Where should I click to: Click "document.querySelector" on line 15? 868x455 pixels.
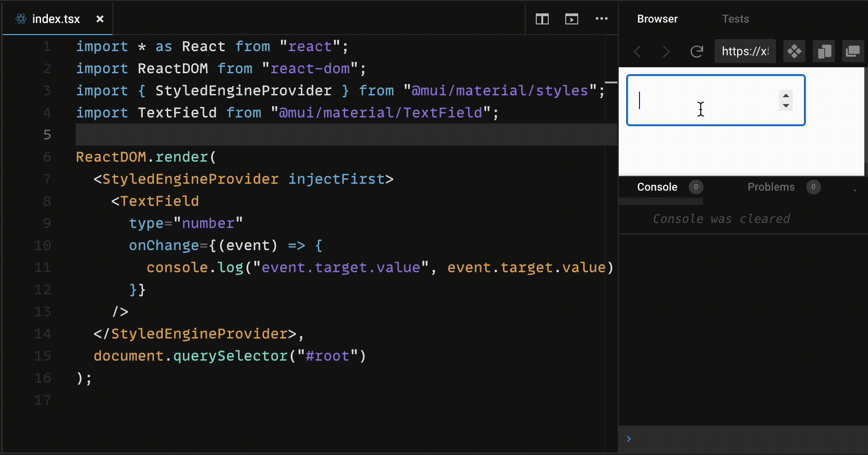191,356
